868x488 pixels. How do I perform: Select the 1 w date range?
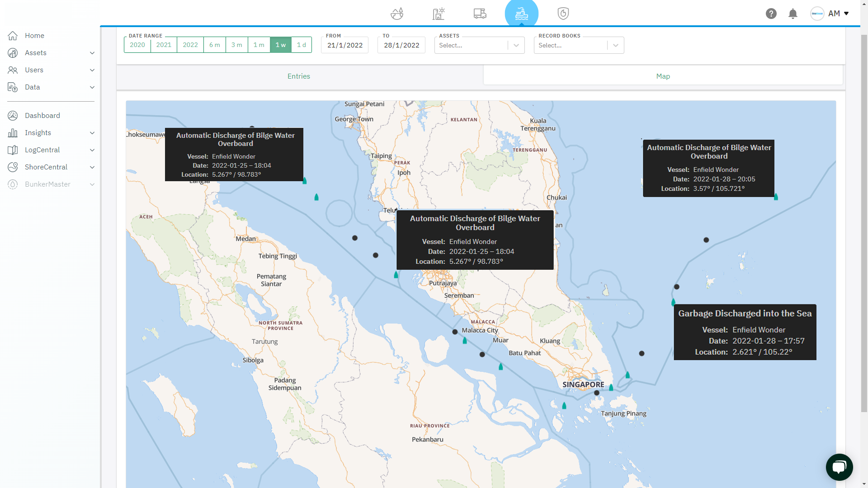pyautogui.click(x=281, y=45)
